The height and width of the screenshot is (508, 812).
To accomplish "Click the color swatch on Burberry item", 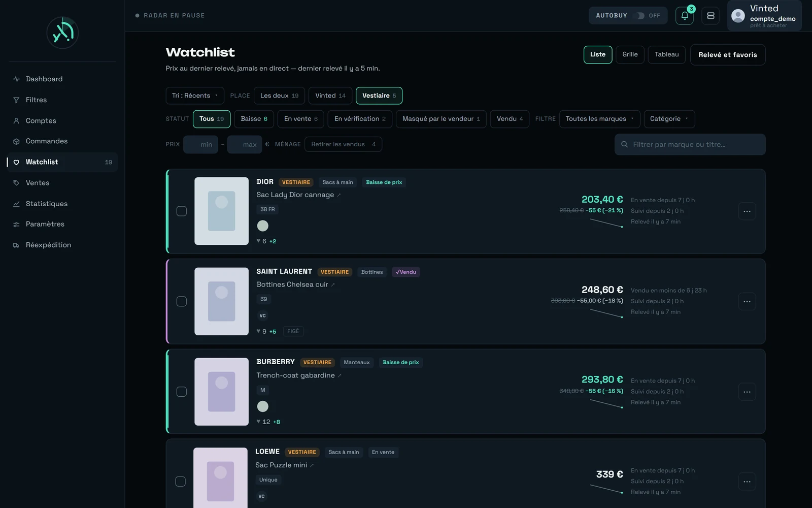I will (262, 406).
